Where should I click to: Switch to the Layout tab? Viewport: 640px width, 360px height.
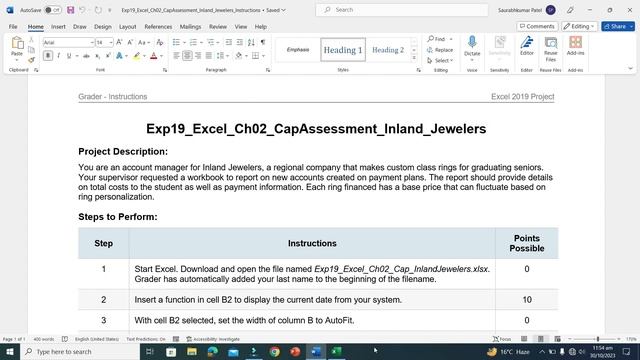[x=127, y=27]
